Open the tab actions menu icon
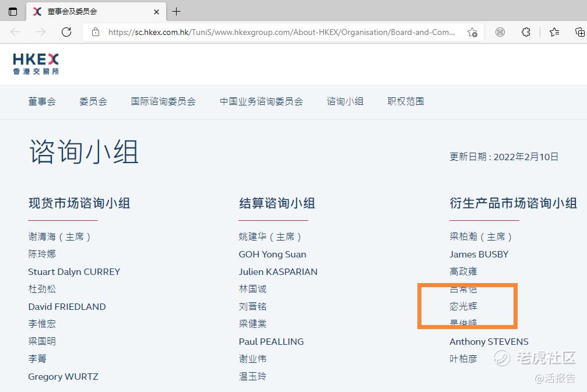 coord(13,12)
